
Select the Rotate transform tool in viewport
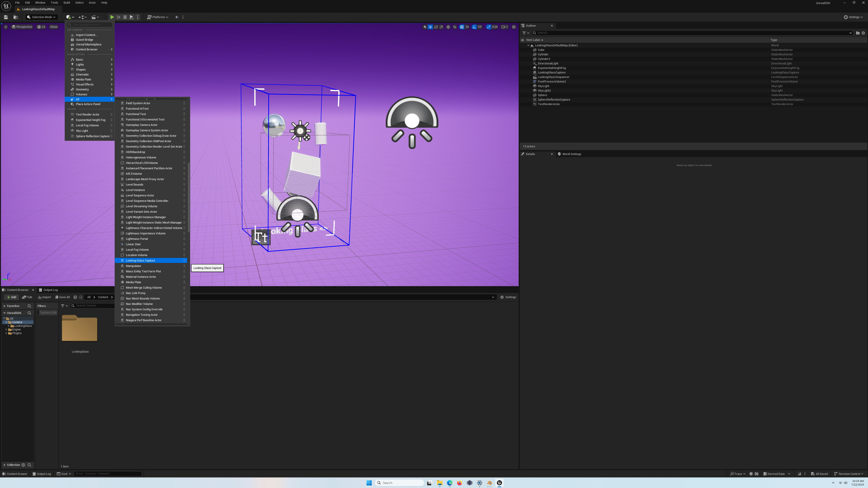(436, 27)
